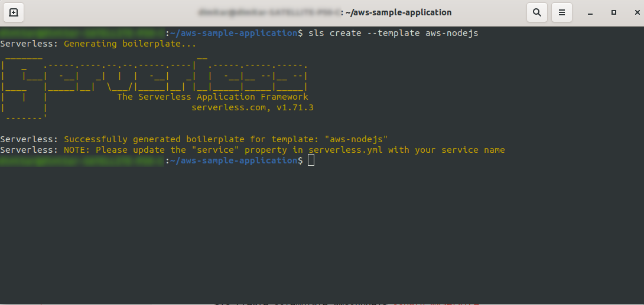Click 'The Serverless Application Framework' text
The image size is (644, 305).
pos(213,97)
